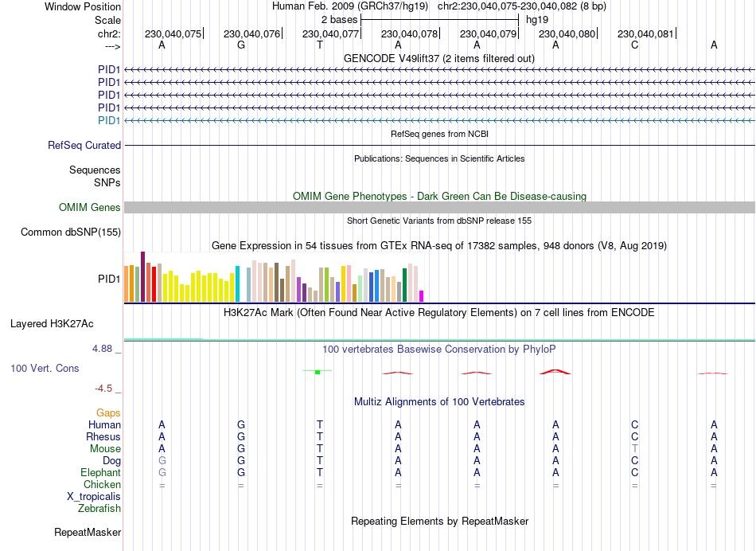Click the dark green GTEx expression bar
The image size is (756, 551).
[404, 285]
